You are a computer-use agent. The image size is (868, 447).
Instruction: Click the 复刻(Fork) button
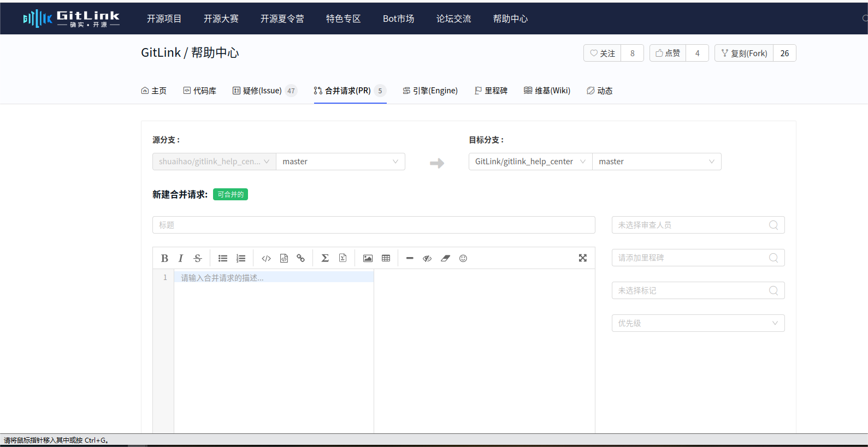point(744,53)
